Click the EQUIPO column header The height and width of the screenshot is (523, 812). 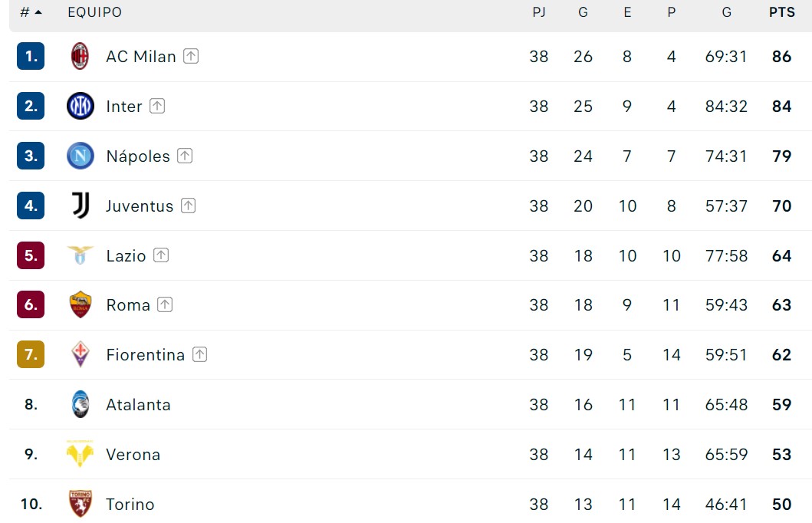(x=95, y=12)
